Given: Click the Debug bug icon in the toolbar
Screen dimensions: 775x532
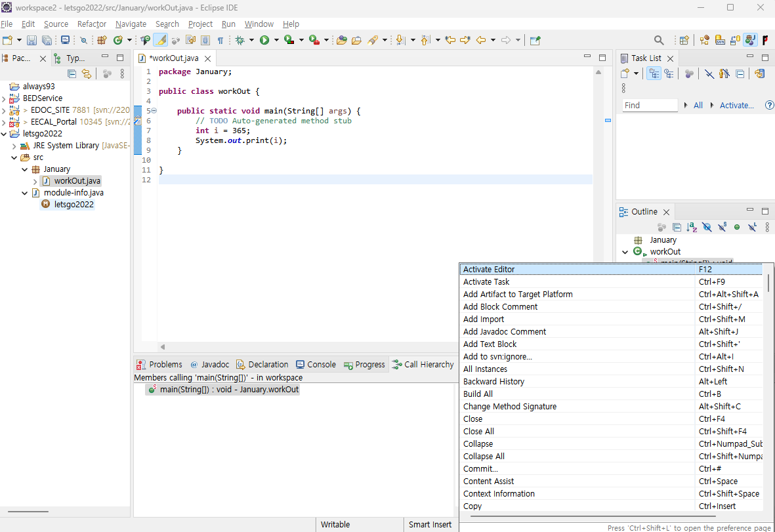Looking at the screenshot, I should coord(240,41).
